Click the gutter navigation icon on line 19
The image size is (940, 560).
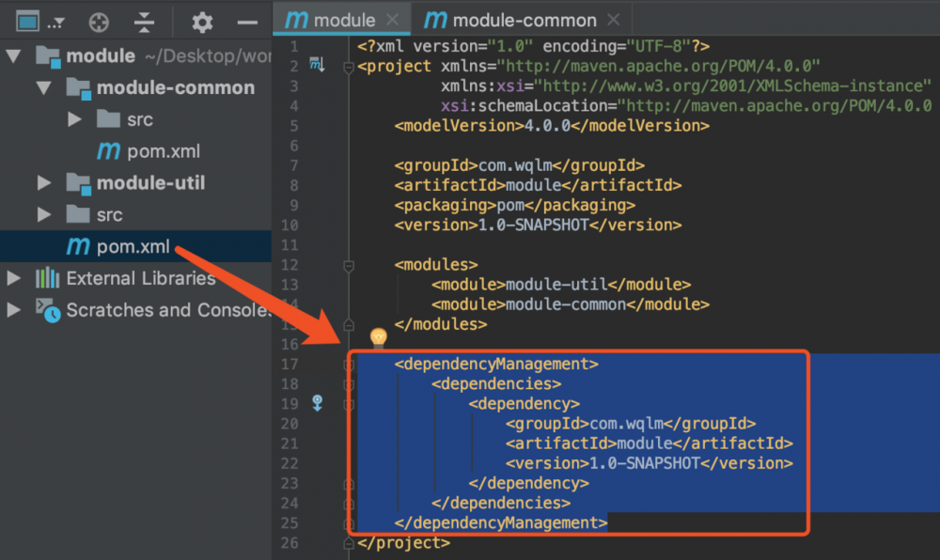point(317,403)
